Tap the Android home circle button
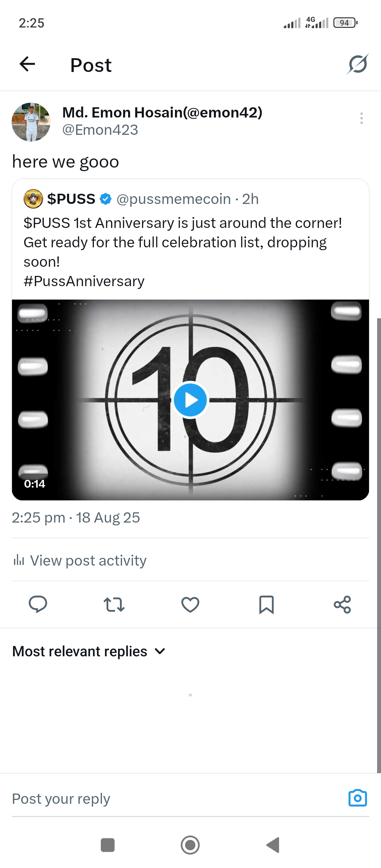Image resolution: width=381 pixels, height=868 pixels. coord(190,845)
